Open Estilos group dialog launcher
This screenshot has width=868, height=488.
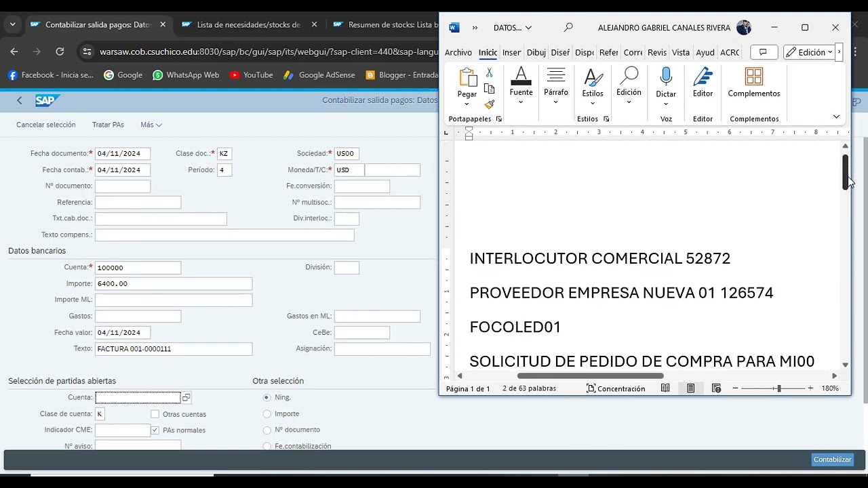tap(606, 119)
